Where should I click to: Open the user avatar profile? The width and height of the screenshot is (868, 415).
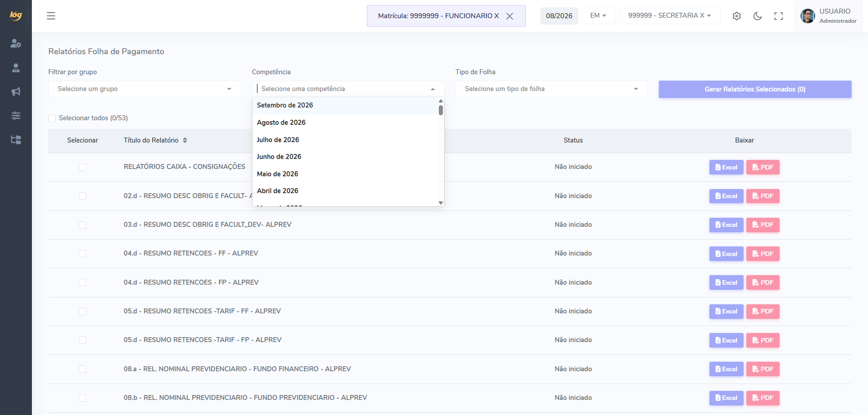pos(808,16)
